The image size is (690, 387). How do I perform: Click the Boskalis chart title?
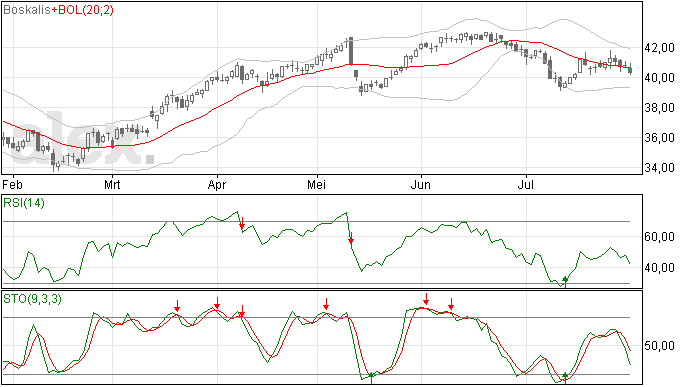coord(27,10)
